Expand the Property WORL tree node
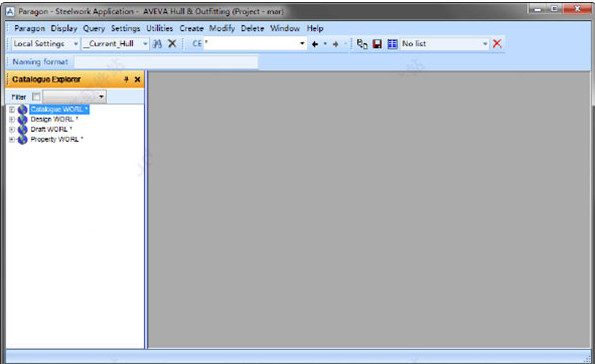 12,140
